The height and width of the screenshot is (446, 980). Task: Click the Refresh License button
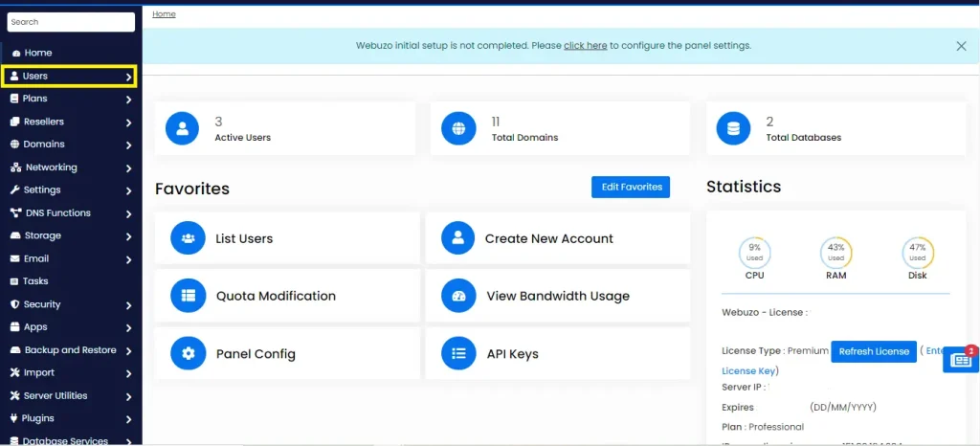pos(873,351)
